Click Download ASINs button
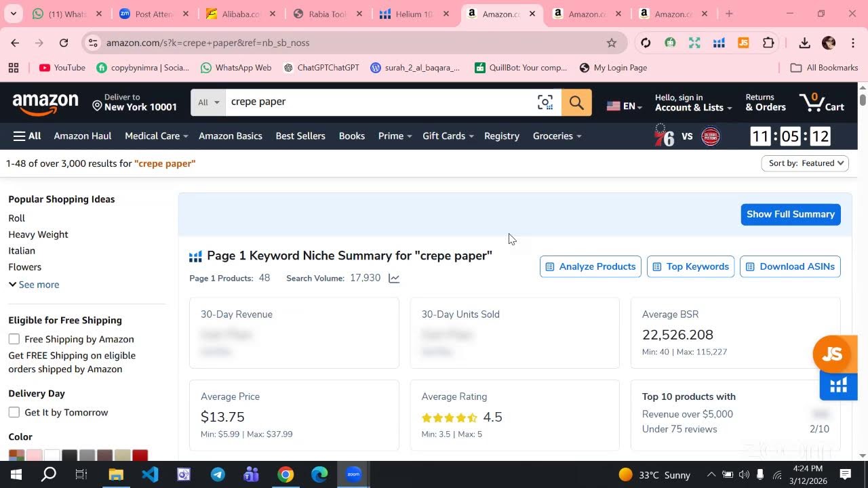 (x=791, y=267)
